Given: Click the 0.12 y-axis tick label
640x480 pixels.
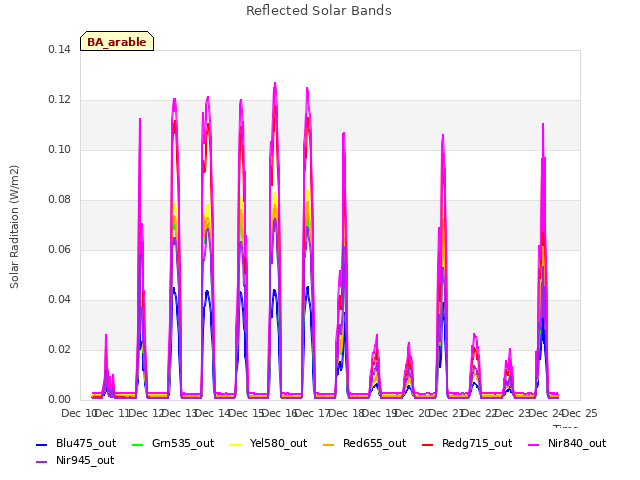Looking at the screenshot, I should click(59, 100).
